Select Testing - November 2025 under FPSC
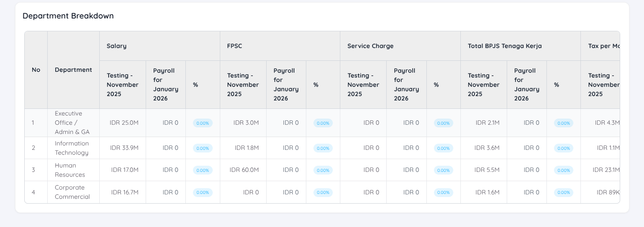 243,85
